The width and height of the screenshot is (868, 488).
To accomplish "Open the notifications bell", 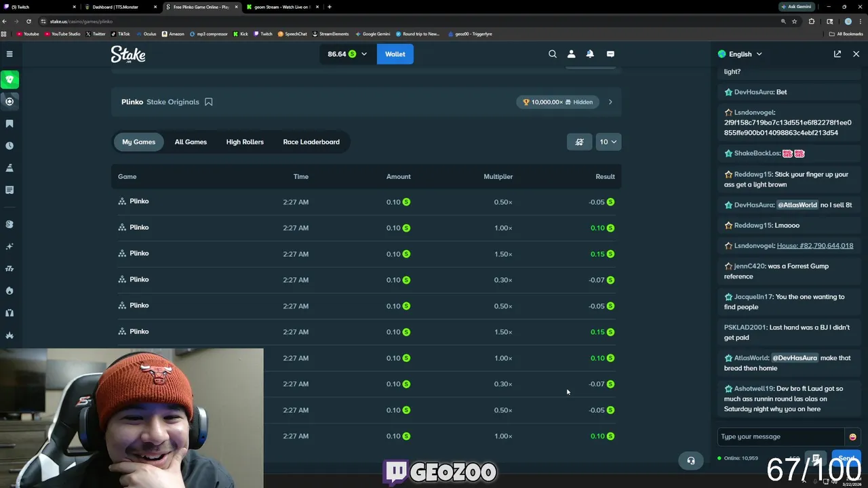I will pyautogui.click(x=590, y=54).
